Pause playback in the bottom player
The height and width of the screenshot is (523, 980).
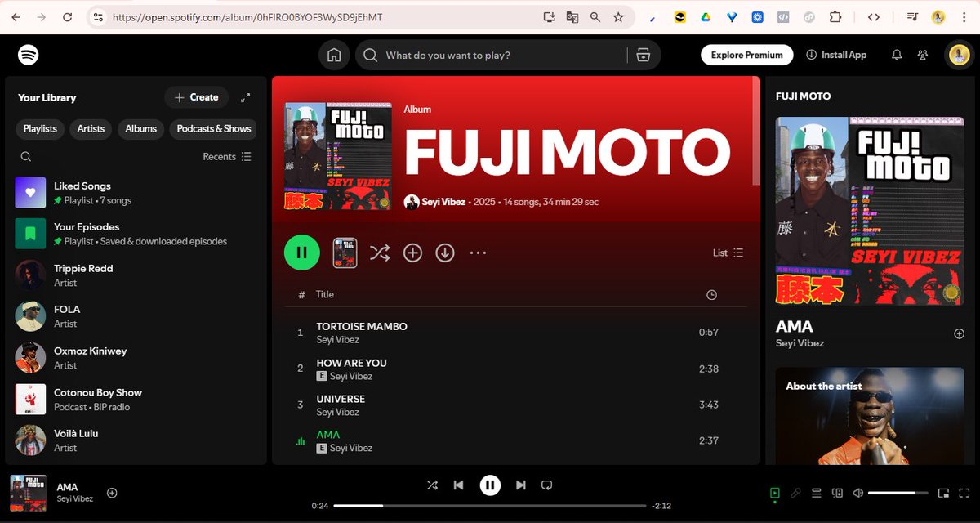pyautogui.click(x=490, y=485)
